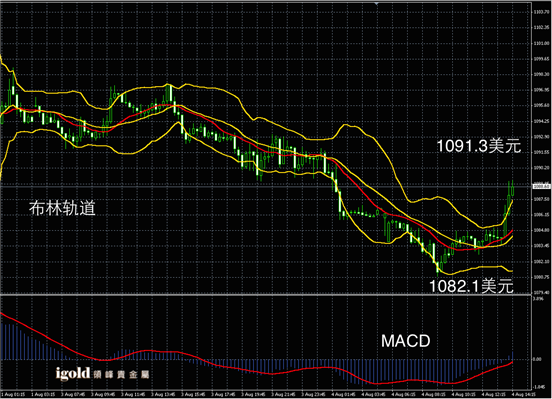Click the 頌峰貴金屬 text beside the logo

tap(122, 374)
